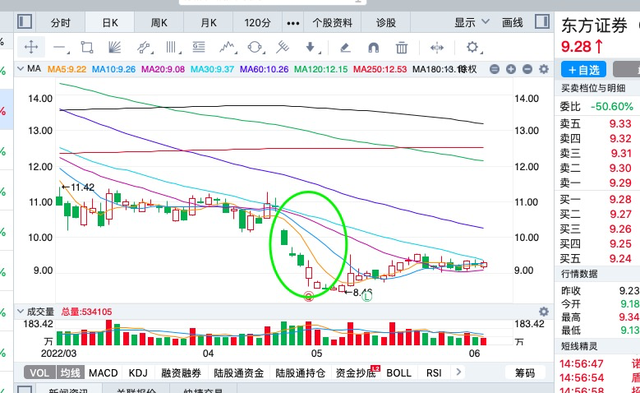Image resolution: width=640 pixels, height=393 pixels.
Task: Select the channel line drawing tool
Action: click(x=143, y=48)
